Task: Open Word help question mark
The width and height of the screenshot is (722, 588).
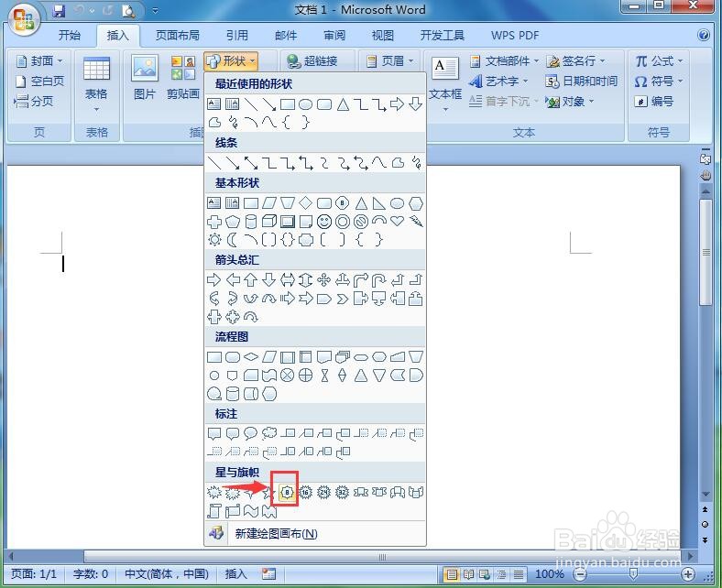Action: coord(704,35)
